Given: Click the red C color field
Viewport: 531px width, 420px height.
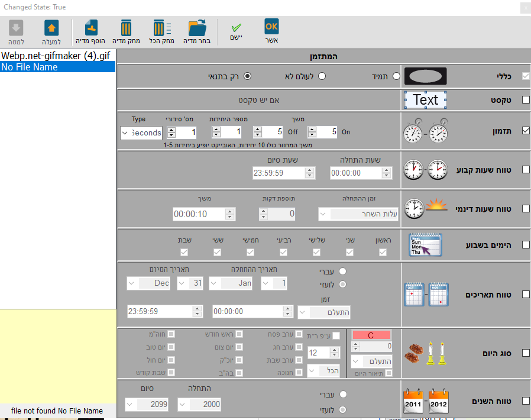Looking at the screenshot, I should [x=371, y=335].
